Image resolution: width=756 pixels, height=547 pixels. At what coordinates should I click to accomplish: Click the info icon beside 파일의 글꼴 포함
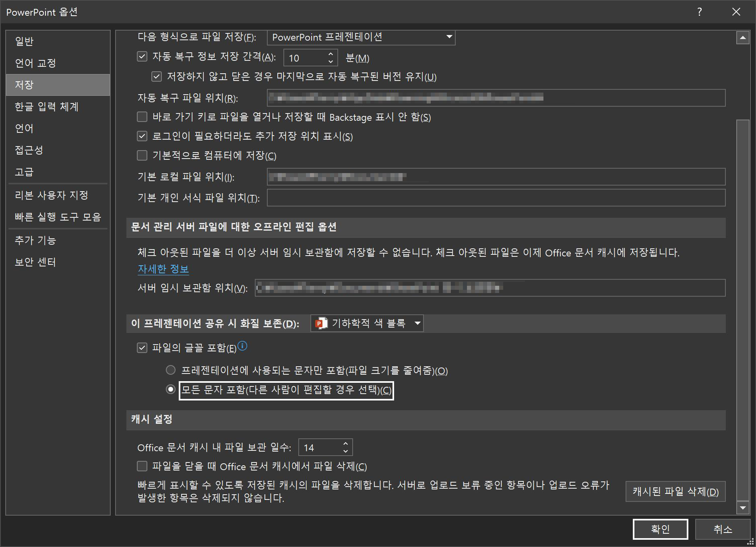(x=242, y=345)
